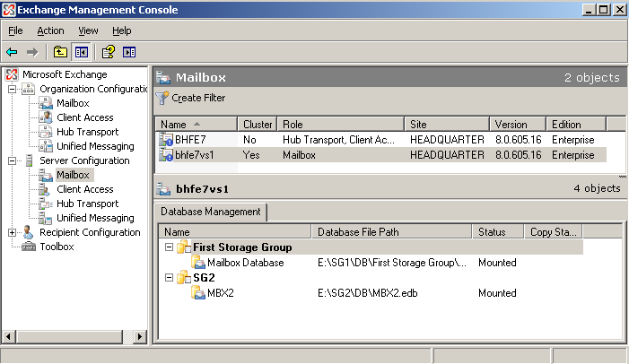The width and height of the screenshot is (629, 364).
Task: Toggle the Show/Hide Console Tree button
Action: point(82,52)
